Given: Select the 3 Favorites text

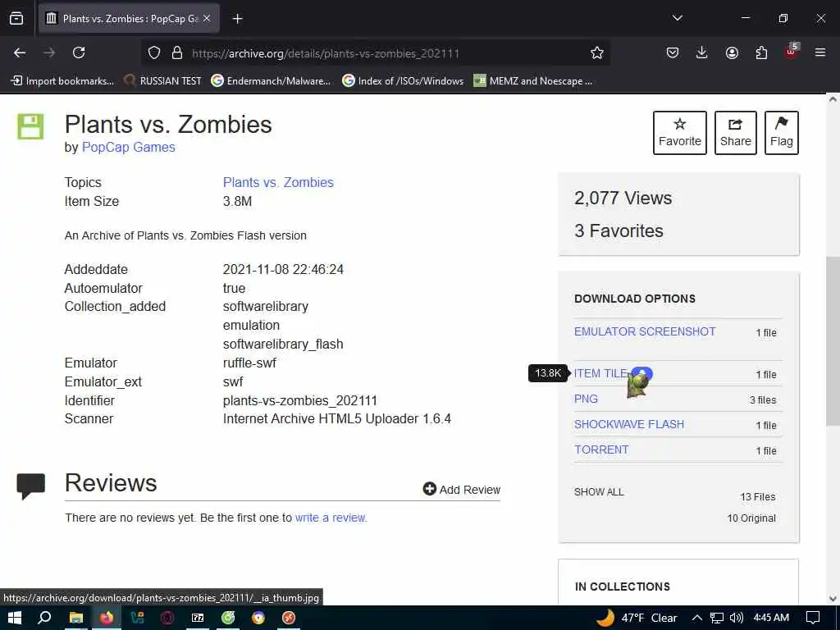Looking at the screenshot, I should [619, 231].
